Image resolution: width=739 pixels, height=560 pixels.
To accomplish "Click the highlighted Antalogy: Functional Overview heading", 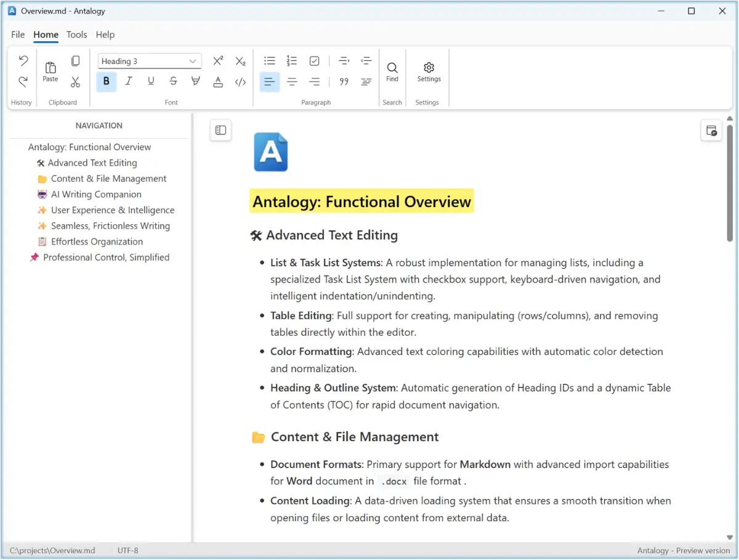I will coord(362,201).
